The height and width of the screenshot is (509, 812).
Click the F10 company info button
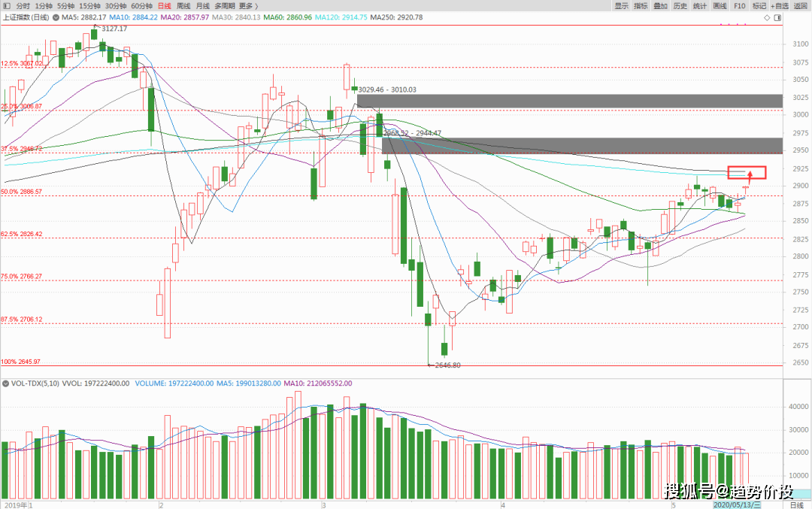[739, 5]
